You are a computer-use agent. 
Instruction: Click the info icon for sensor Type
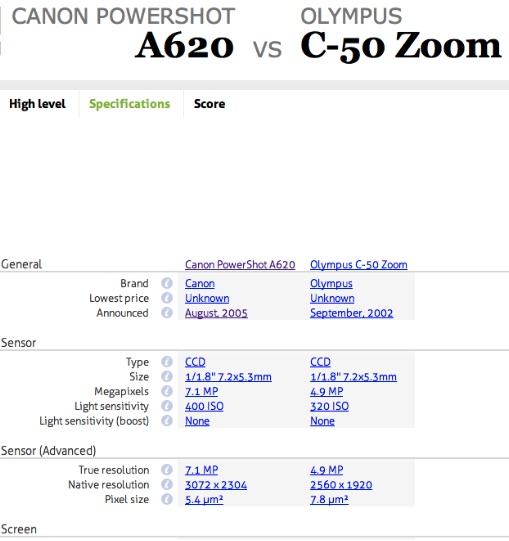pos(167,362)
